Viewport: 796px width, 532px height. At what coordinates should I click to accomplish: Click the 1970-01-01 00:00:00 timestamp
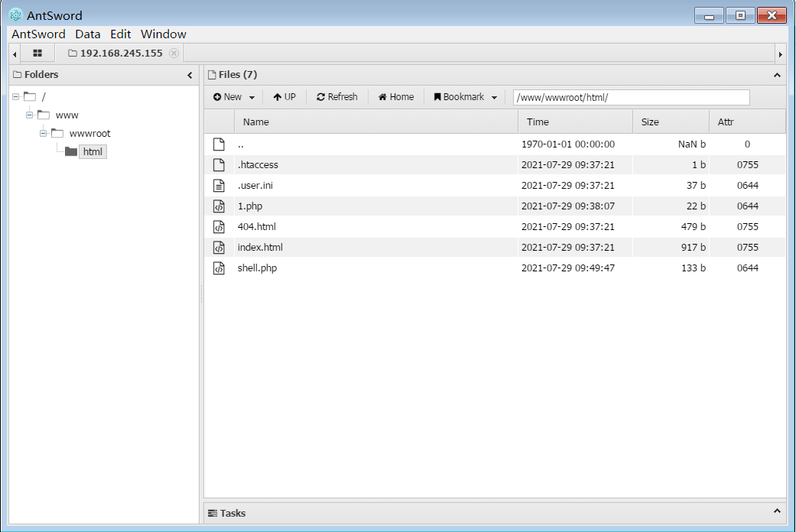[568, 144]
